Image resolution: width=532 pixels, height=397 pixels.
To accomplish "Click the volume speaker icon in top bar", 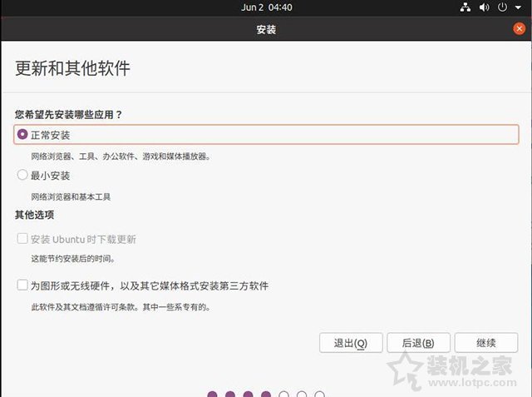I will (484, 7).
